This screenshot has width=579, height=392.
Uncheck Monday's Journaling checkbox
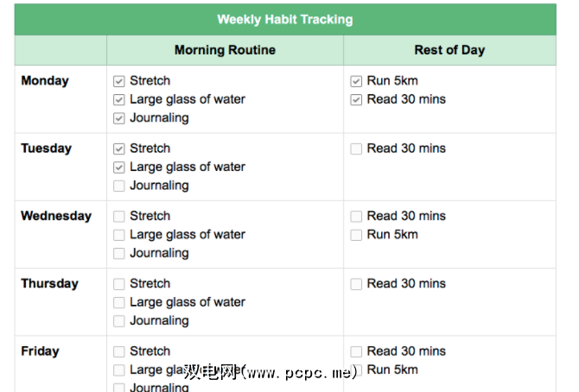(119, 118)
